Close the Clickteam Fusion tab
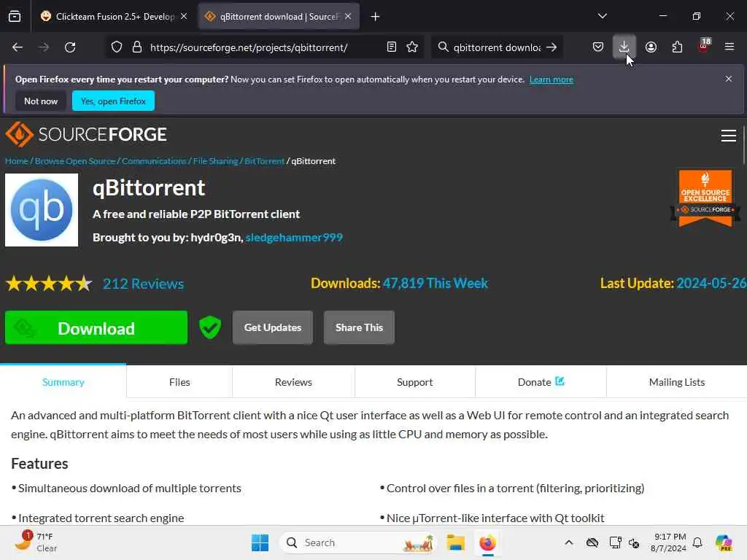 pyautogui.click(x=184, y=17)
